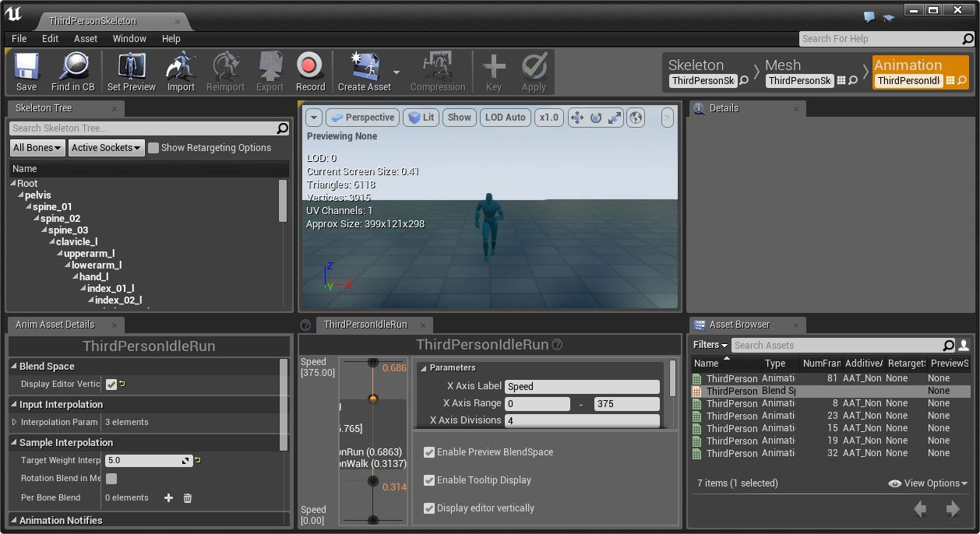
Task: Start recording with the Record button
Action: click(310, 72)
